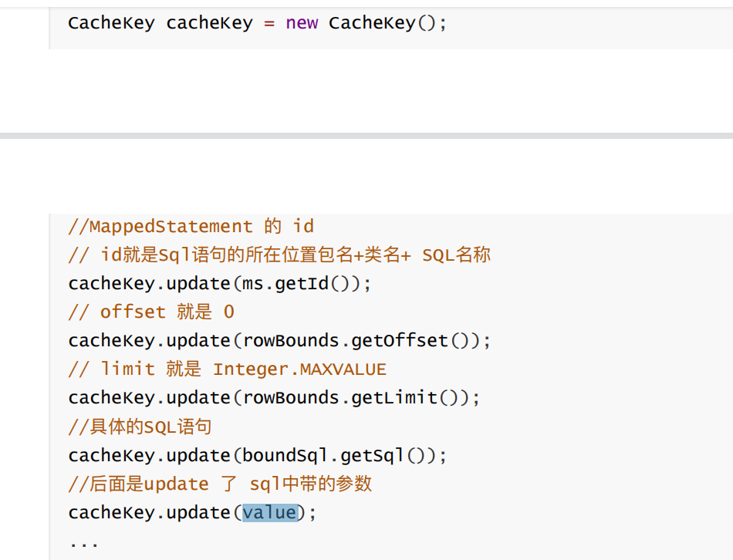
Task: Click the line 'cacheKey.update(rowBounds.getLimit());'
Action: tap(274, 398)
